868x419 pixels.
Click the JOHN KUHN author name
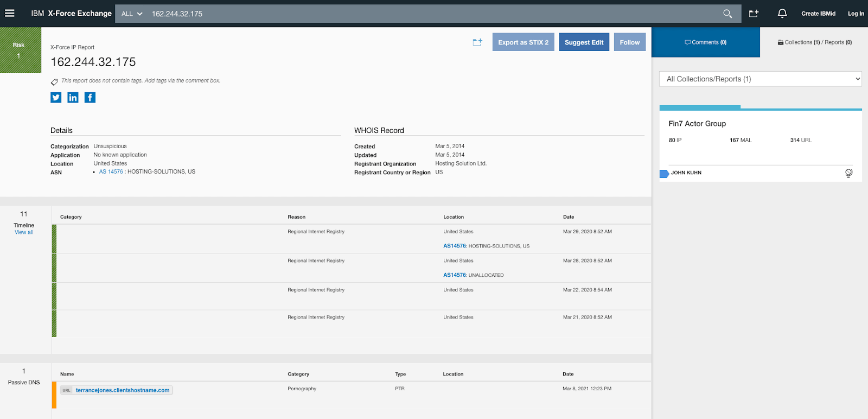[x=686, y=173]
